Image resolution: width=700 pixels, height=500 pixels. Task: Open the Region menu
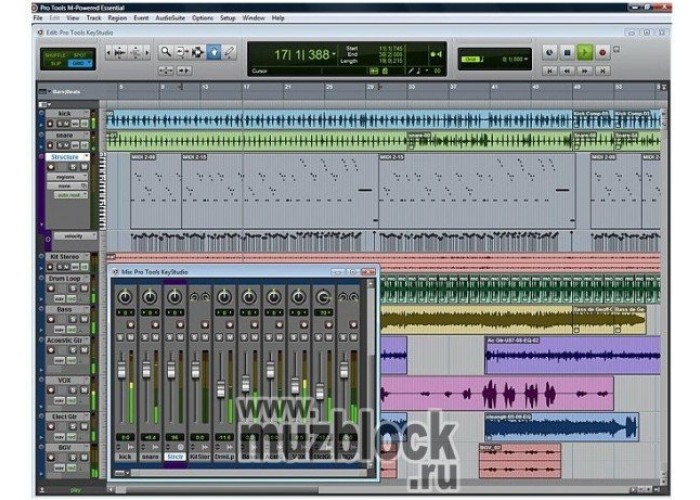click(x=117, y=18)
